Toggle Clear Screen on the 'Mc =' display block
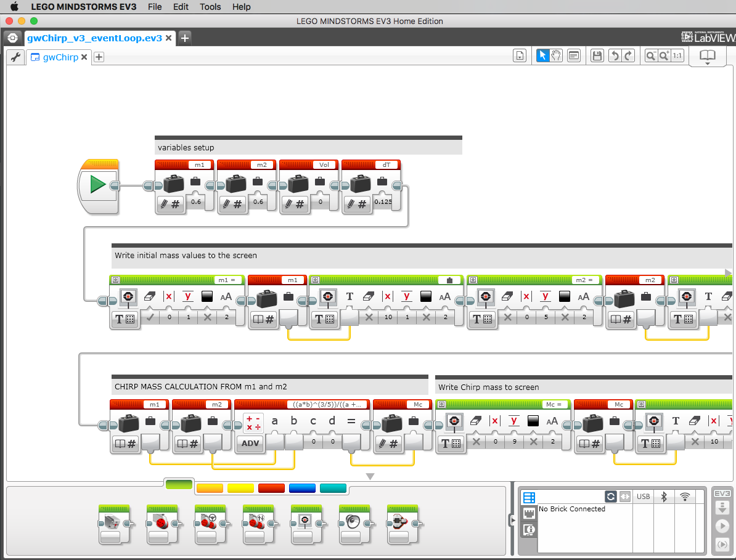 pos(476,441)
